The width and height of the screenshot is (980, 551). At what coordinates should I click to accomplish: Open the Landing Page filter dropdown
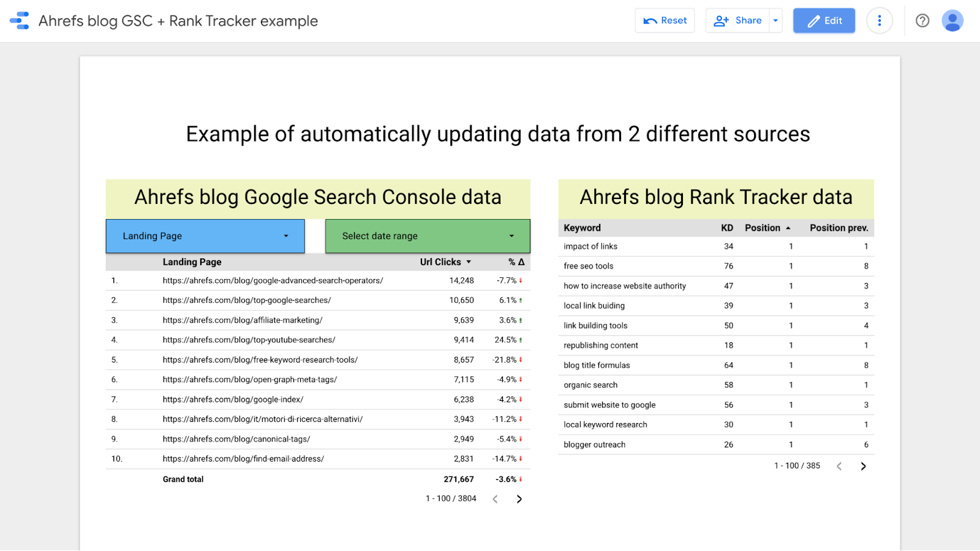pyautogui.click(x=205, y=236)
